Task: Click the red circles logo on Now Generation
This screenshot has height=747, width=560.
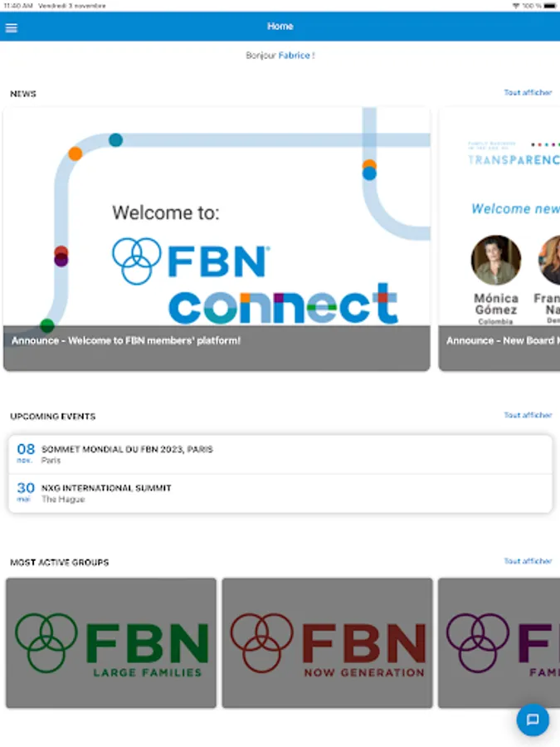Action: (261, 642)
